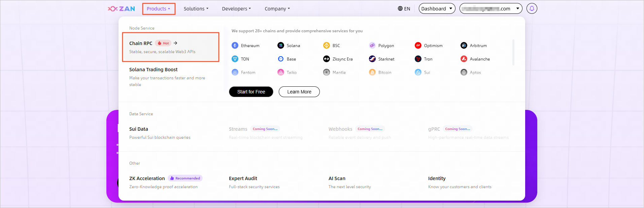Click the Arbitrum chain icon

464,45
